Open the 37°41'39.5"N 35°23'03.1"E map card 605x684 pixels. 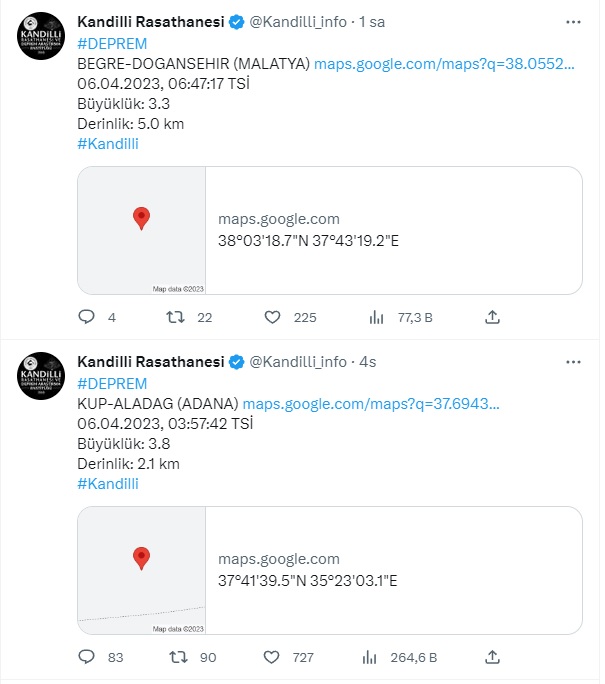pyautogui.click(x=393, y=571)
